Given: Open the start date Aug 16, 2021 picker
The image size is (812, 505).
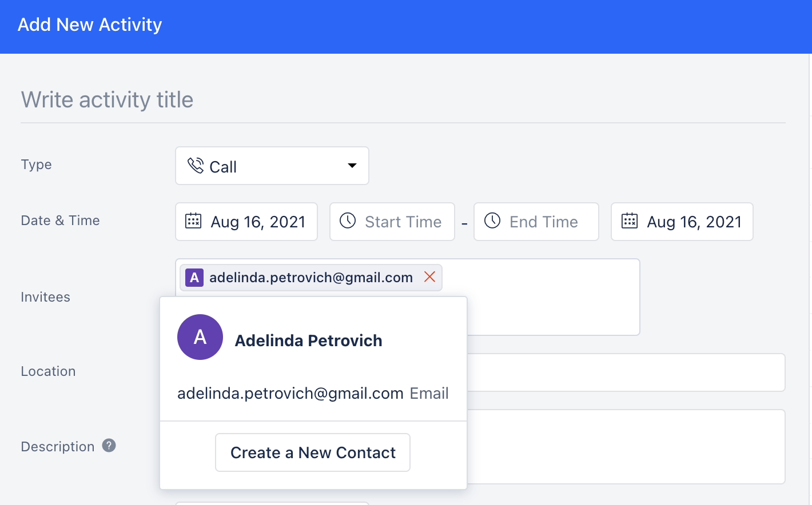Looking at the screenshot, I should tap(246, 222).
